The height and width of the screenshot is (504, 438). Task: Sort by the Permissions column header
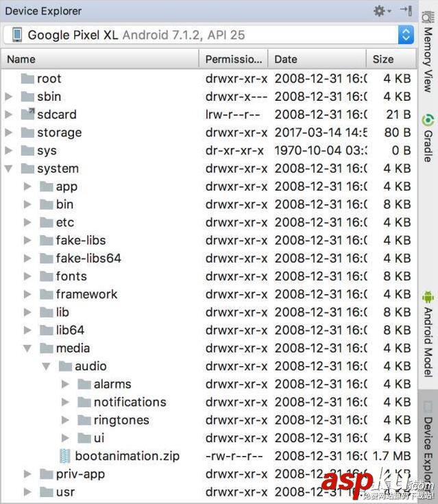(x=233, y=59)
